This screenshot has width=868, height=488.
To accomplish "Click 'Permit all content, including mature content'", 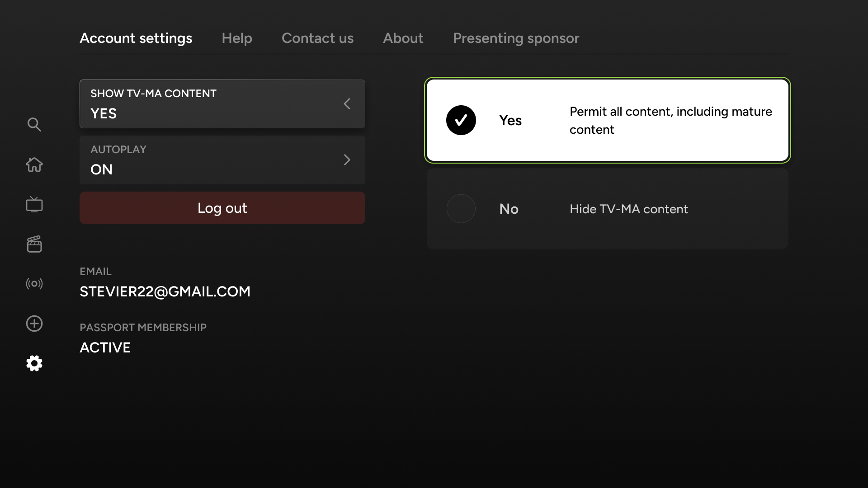I will click(x=671, y=121).
